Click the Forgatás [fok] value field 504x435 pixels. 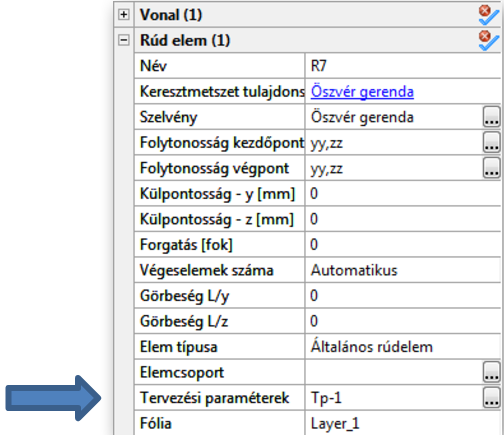click(403, 244)
